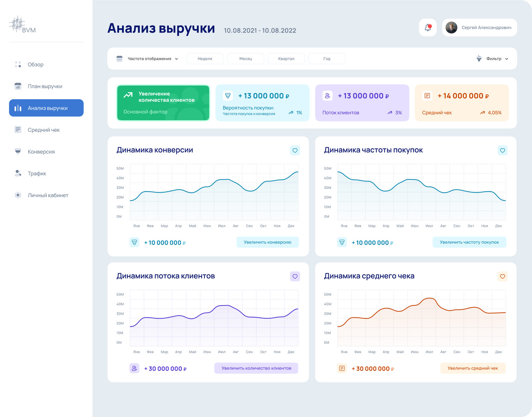Click the calendar icon beside Частота отображения
This screenshot has width=532, height=417.
[119, 59]
